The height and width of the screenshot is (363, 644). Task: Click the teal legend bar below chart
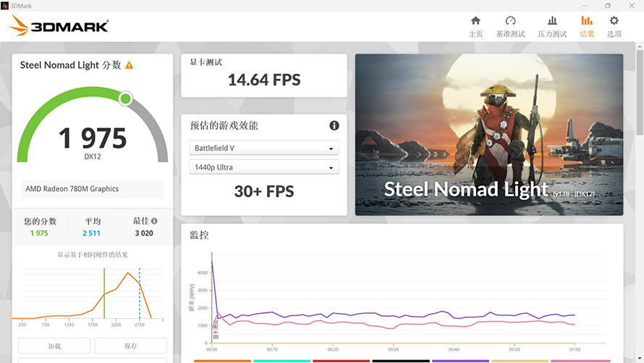pos(281,361)
